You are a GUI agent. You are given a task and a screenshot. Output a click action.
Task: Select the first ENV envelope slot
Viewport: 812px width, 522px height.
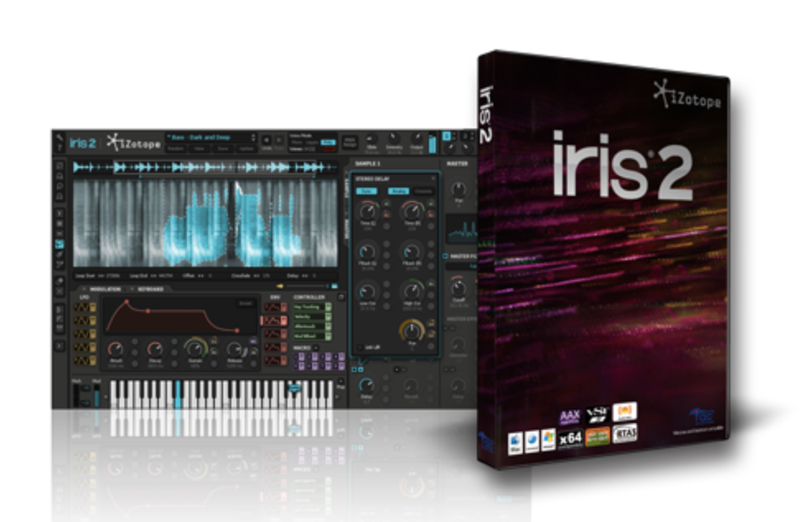(275, 308)
